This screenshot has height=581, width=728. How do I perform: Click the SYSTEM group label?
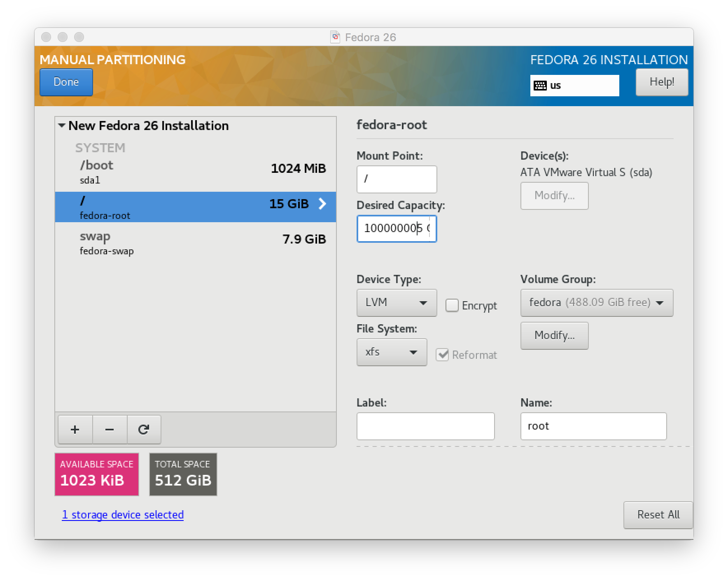(100, 148)
